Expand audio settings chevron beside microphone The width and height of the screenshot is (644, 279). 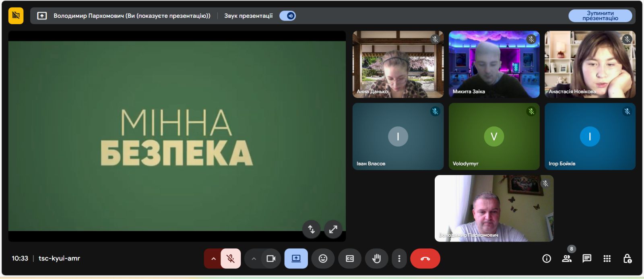pos(213,258)
